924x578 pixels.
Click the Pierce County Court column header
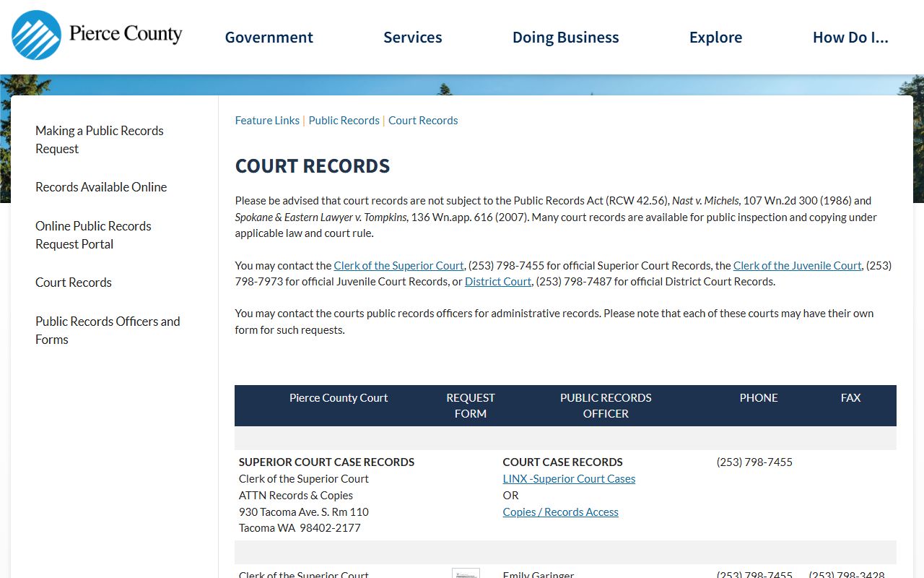coord(339,398)
